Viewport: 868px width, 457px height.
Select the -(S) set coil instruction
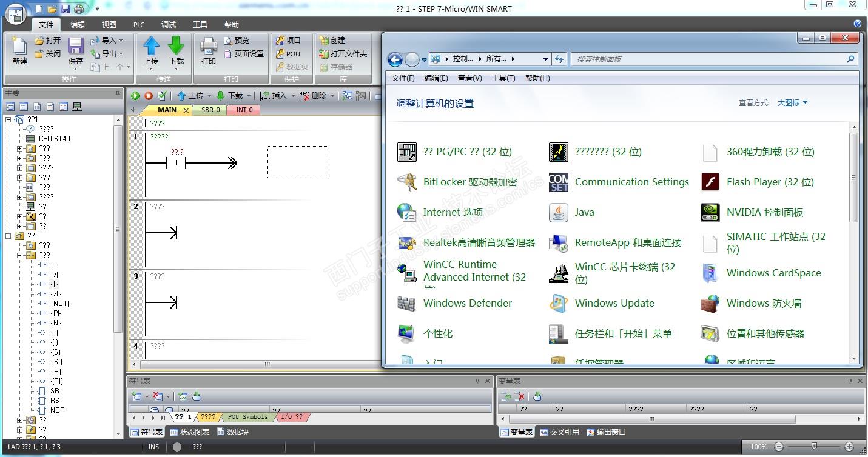(56, 352)
